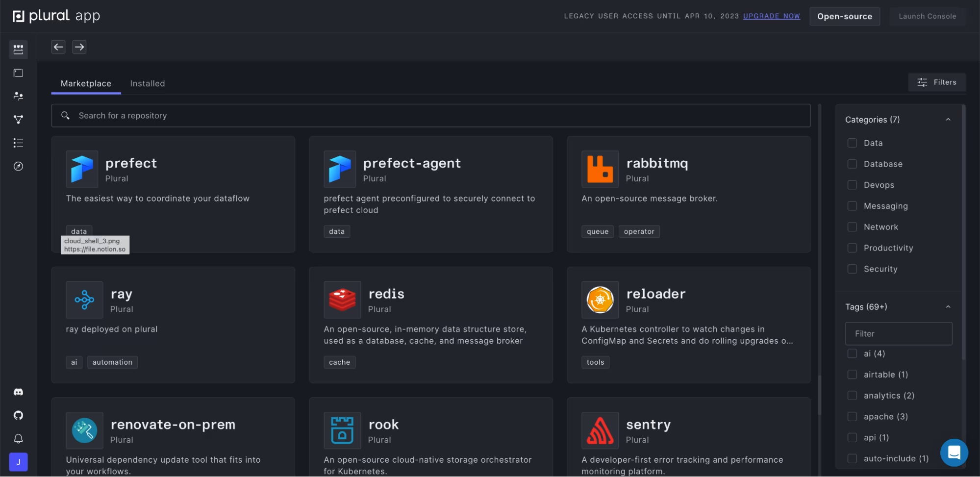Click the renovate-on-prem application logo
The image size is (980, 477).
[84, 431]
